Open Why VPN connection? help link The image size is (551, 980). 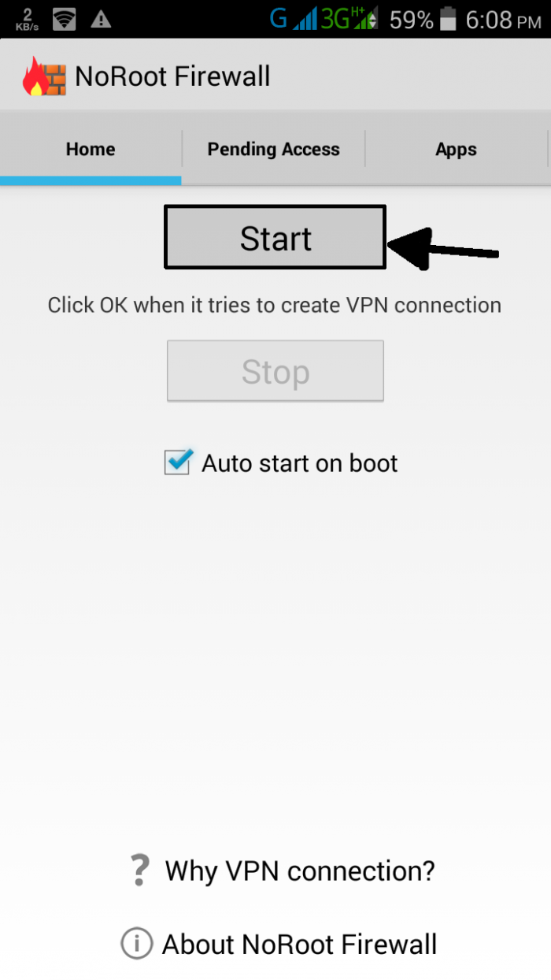(x=299, y=870)
